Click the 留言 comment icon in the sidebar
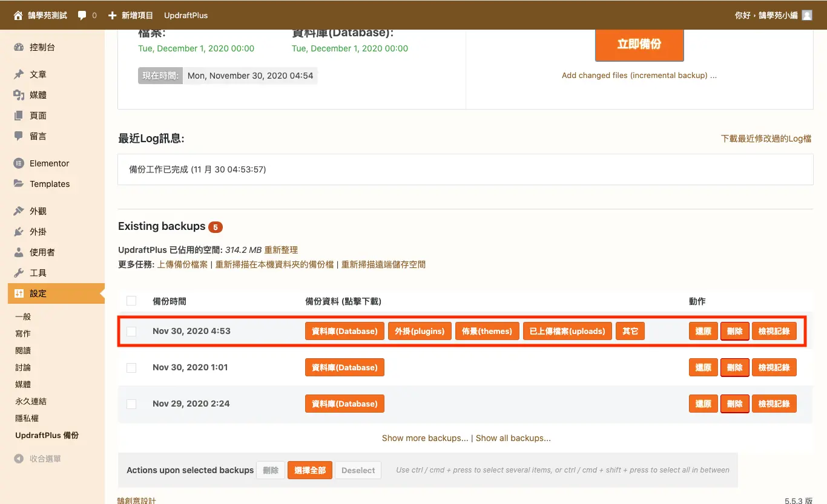Screen dimensions: 827x504 pos(19,136)
